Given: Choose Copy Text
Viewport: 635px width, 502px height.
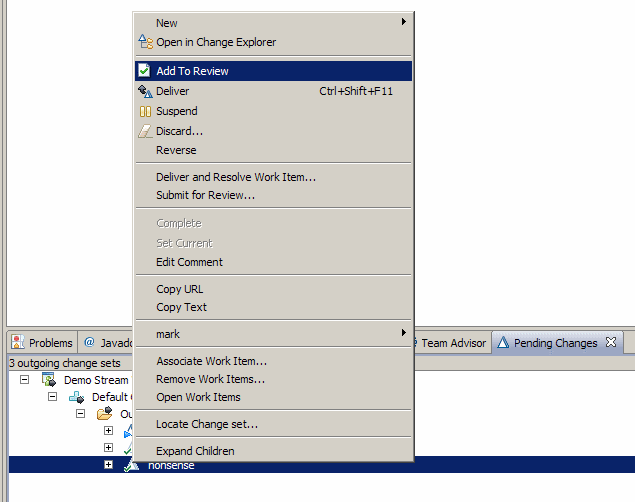Looking at the screenshot, I should click(273, 307).
